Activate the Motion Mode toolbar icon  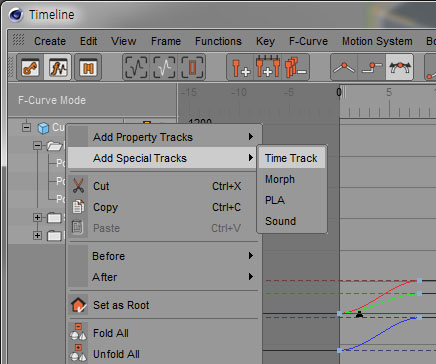[88, 68]
